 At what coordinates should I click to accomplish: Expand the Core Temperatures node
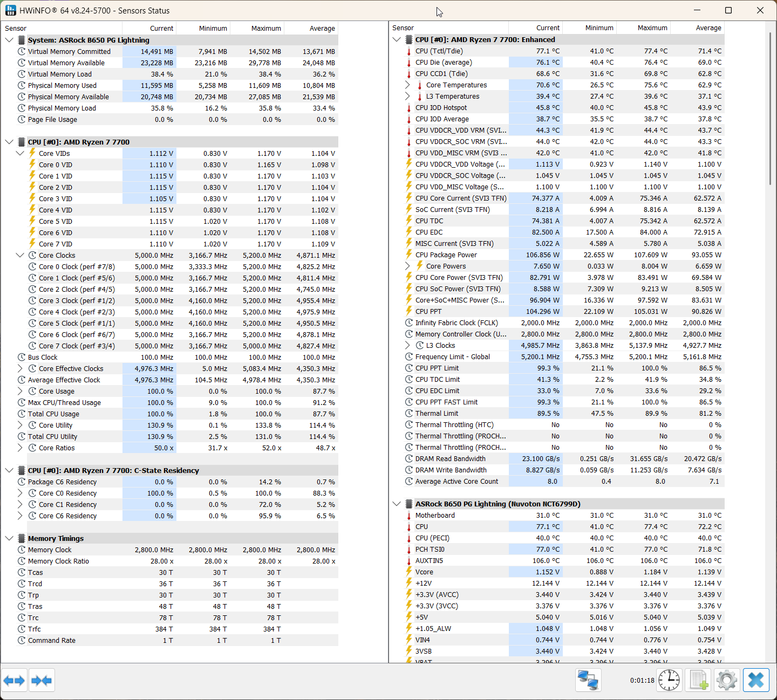(407, 85)
